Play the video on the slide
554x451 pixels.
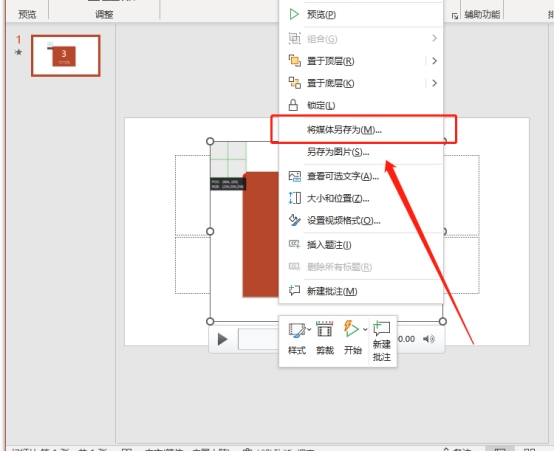(222, 339)
